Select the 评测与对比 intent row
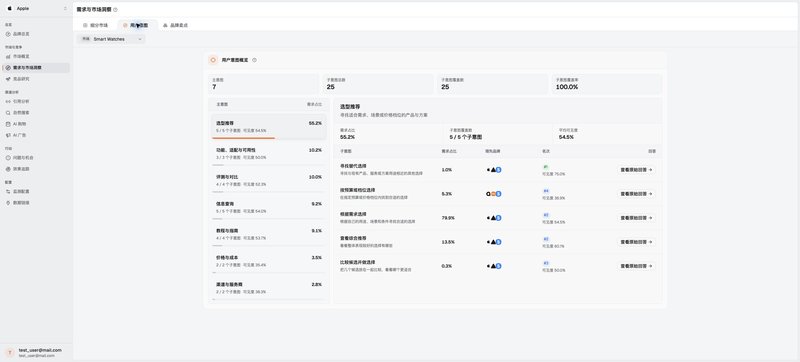This screenshot has width=800, height=362. click(268, 181)
